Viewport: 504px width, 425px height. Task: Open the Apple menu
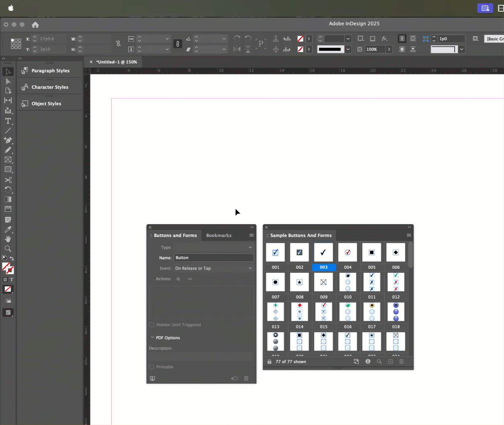11,8
